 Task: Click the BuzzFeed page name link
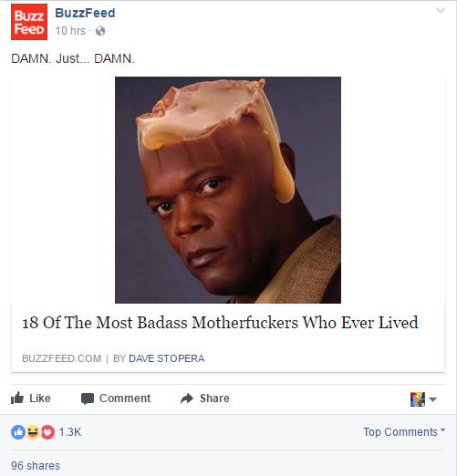click(x=85, y=13)
